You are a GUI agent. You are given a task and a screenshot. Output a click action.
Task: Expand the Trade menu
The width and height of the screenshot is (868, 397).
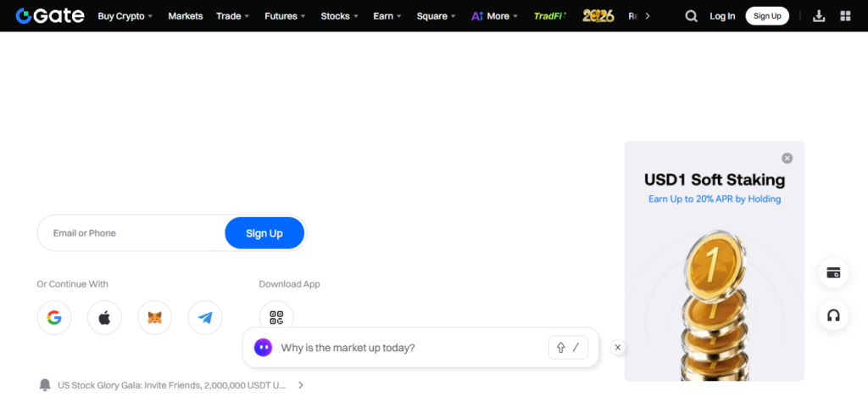[232, 16]
